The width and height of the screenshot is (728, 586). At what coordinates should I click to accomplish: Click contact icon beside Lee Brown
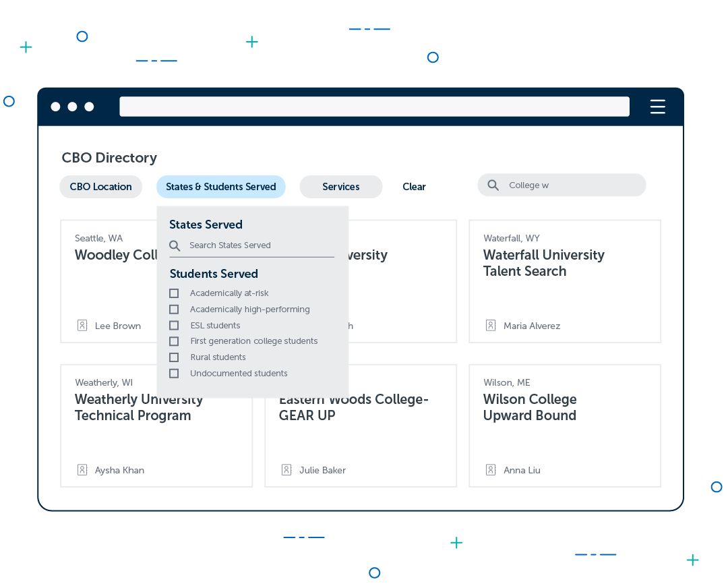coord(82,326)
